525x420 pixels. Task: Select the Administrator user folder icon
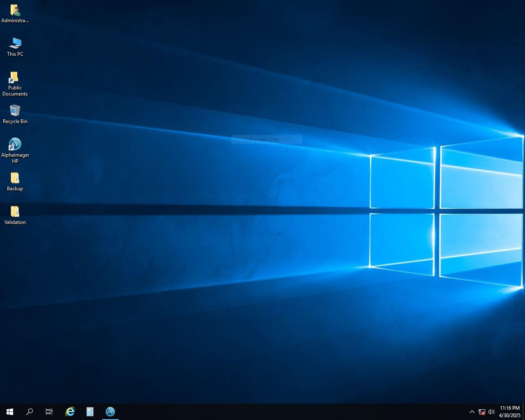[x=15, y=10]
